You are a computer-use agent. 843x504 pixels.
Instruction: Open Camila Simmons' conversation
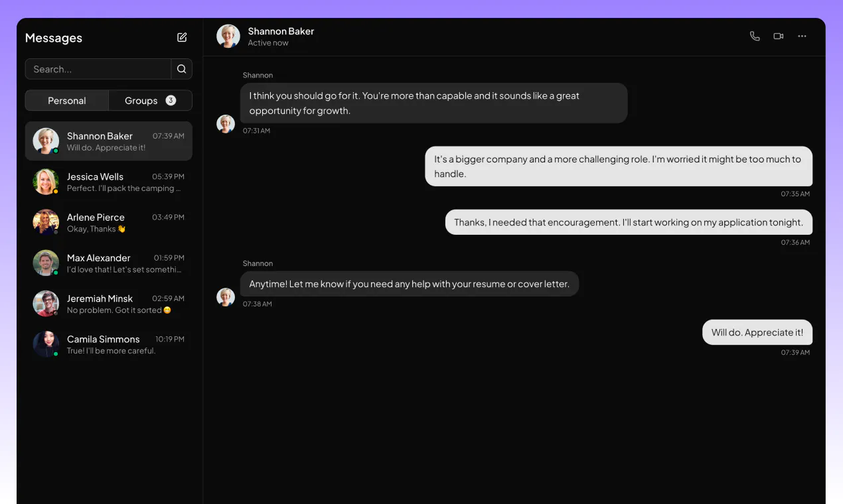[x=109, y=344]
